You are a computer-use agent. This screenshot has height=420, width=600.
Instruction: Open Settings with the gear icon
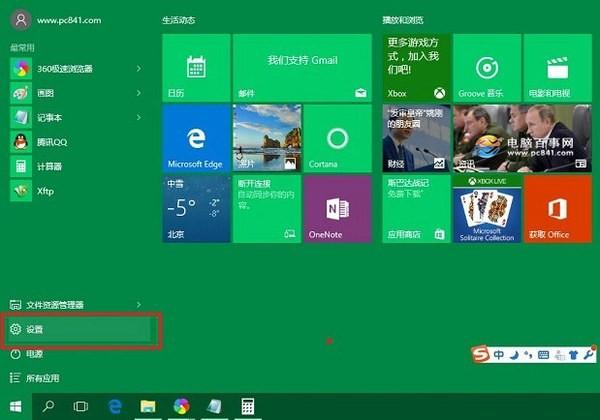tap(80, 329)
